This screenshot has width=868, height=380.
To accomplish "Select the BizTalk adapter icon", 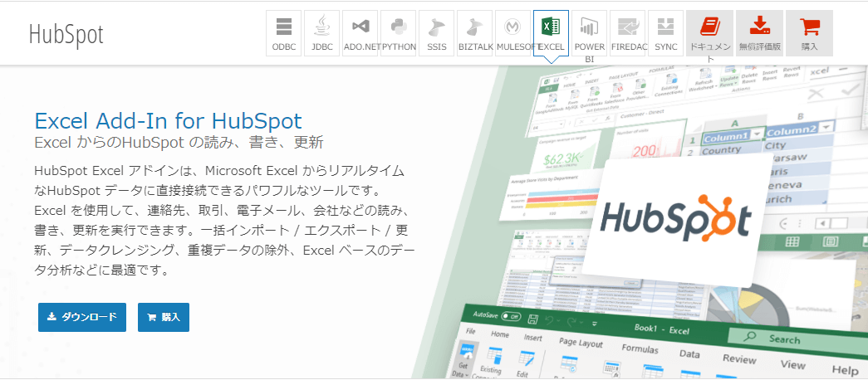I will [475, 33].
